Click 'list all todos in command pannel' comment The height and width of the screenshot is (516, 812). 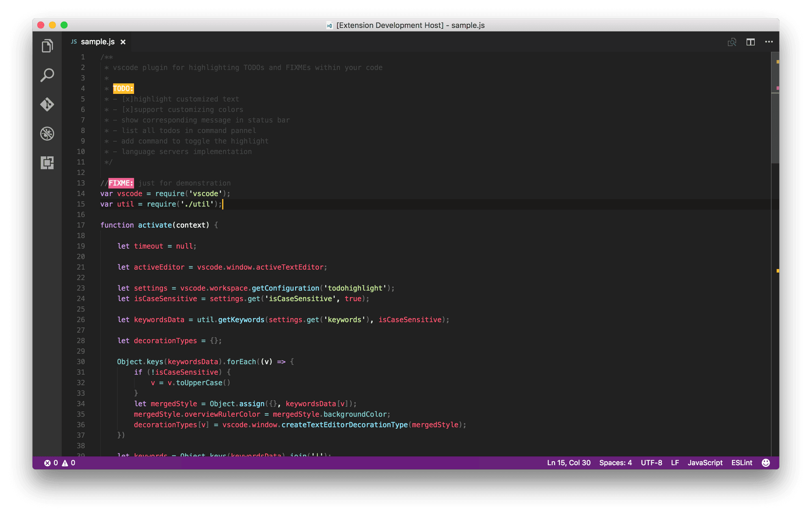coord(188,130)
